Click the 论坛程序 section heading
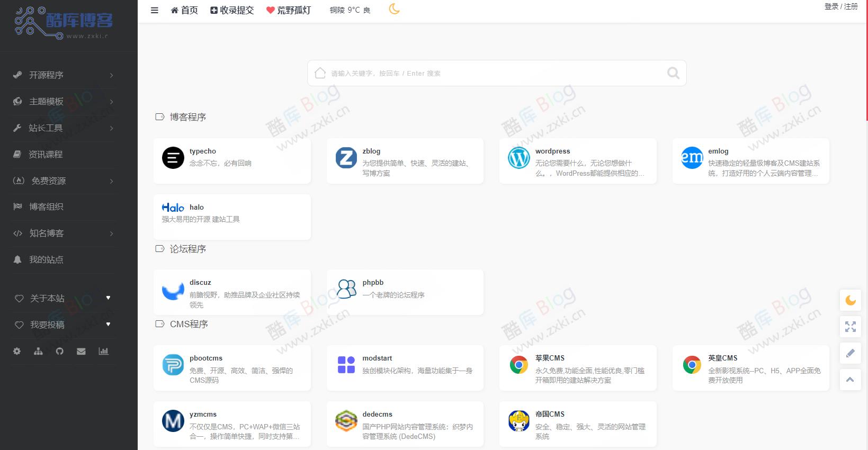This screenshot has width=868, height=450. coord(188,249)
